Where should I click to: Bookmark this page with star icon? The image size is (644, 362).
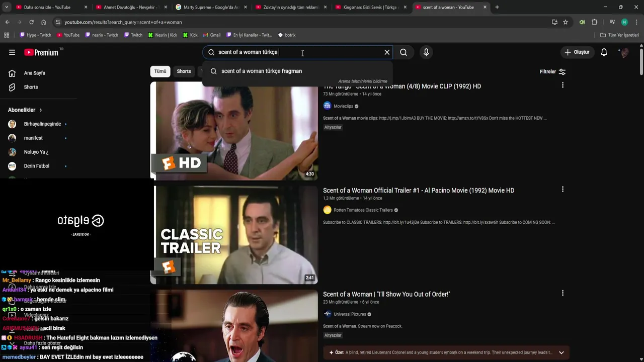click(x=566, y=22)
